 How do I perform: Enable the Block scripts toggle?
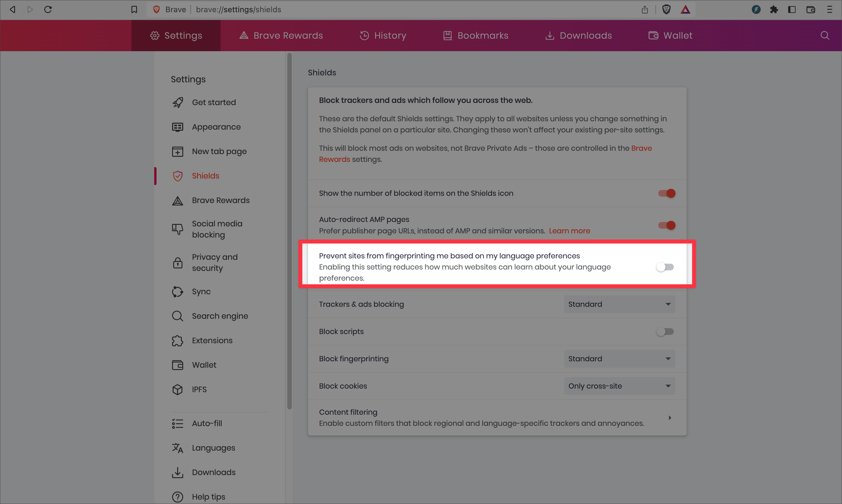(665, 332)
